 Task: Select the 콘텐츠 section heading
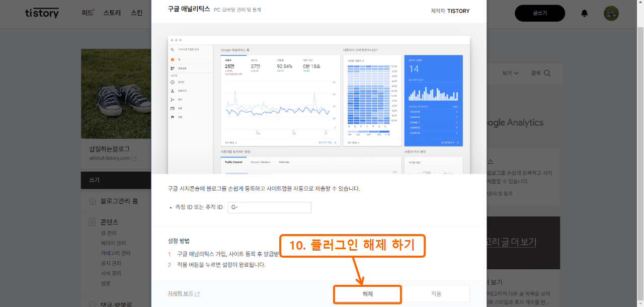click(x=110, y=222)
